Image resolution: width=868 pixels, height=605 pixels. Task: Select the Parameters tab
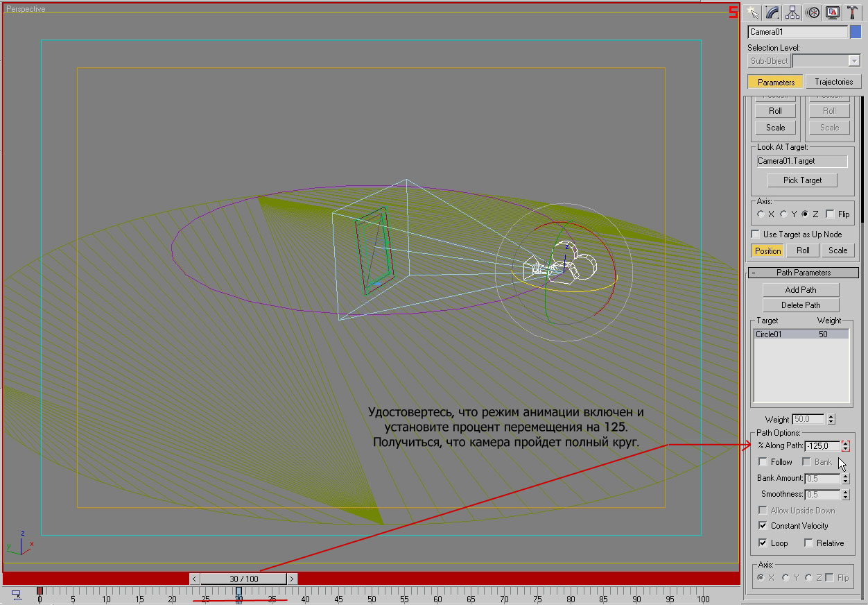point(776,82)
